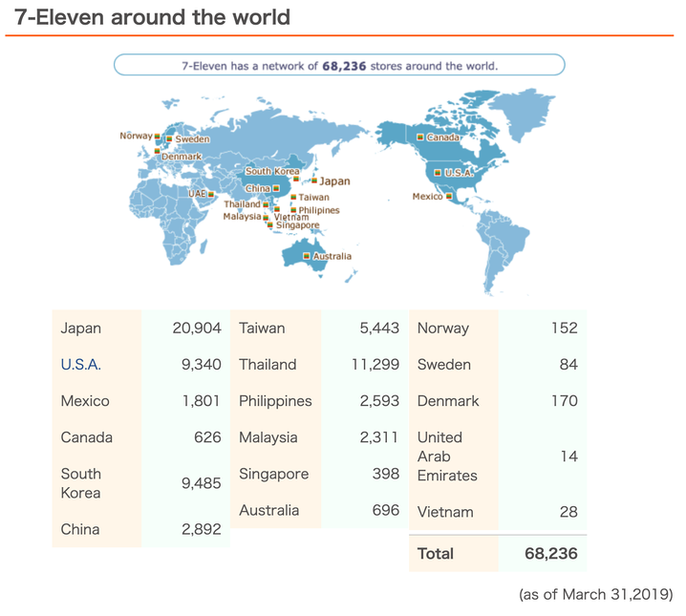Image resolution: width=686 pixels, height=616 pixels.
Task: Click the Malaysia store marker icon
Action: [x=266, y=218]
